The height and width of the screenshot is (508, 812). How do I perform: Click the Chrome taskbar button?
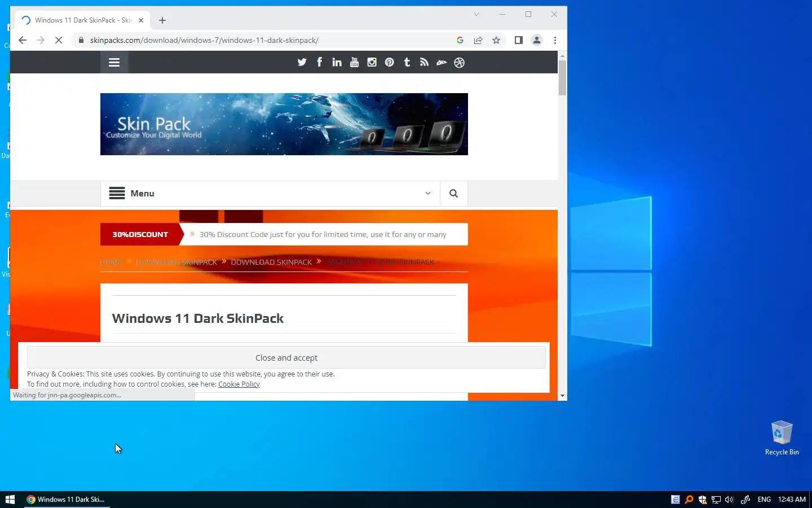67,500
